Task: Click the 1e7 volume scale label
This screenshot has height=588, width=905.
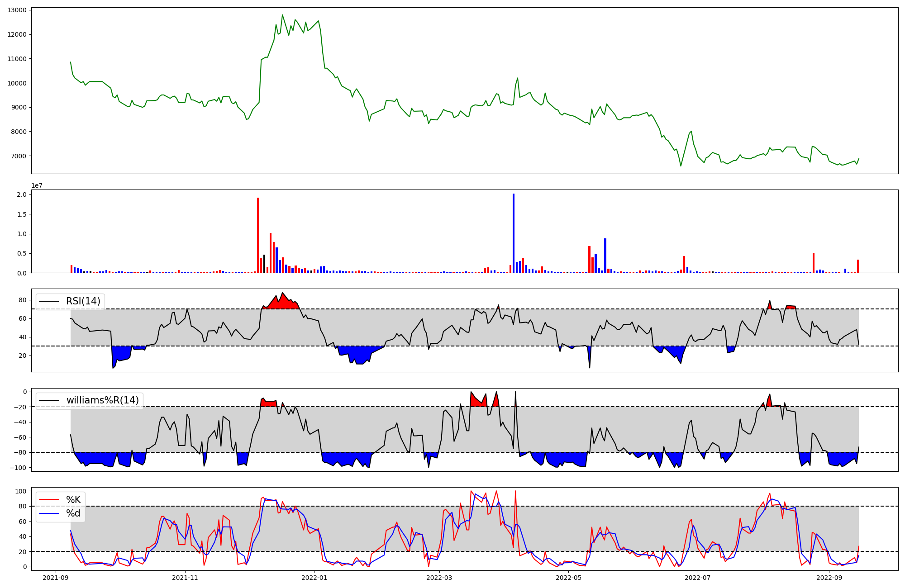Action: 38,185
